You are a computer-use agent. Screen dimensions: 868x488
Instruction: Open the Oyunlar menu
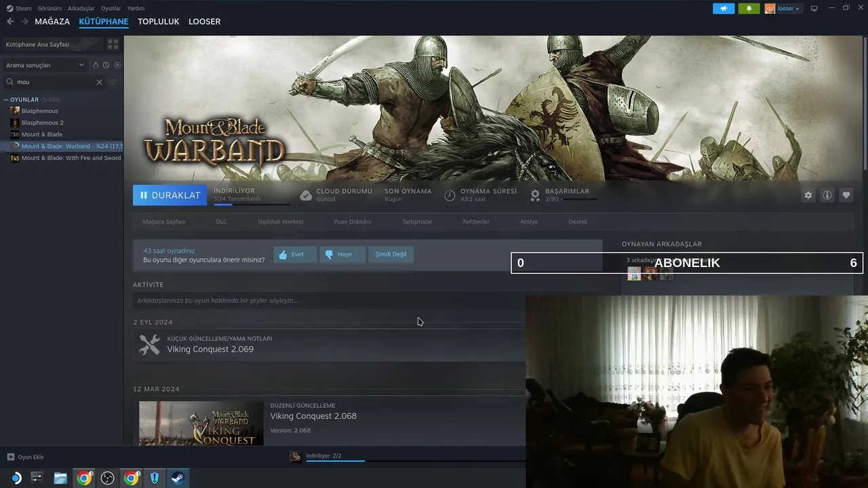(x=111, y=8)
